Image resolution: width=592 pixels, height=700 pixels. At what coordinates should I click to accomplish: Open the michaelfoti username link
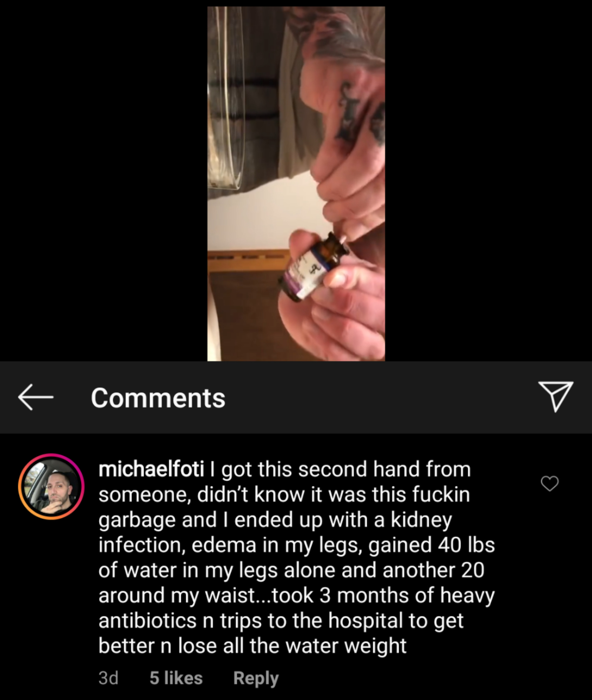click(x=152, y=469)
